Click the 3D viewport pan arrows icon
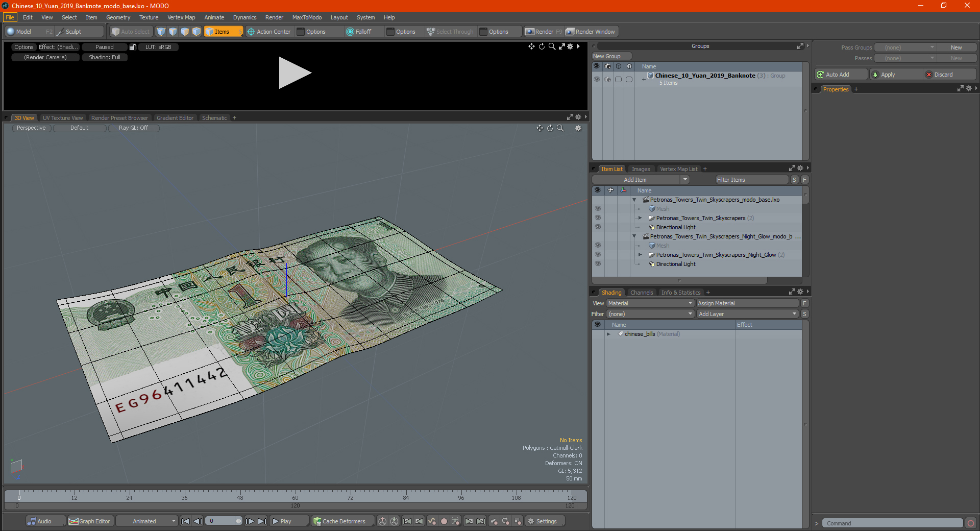 pos(540,128)
